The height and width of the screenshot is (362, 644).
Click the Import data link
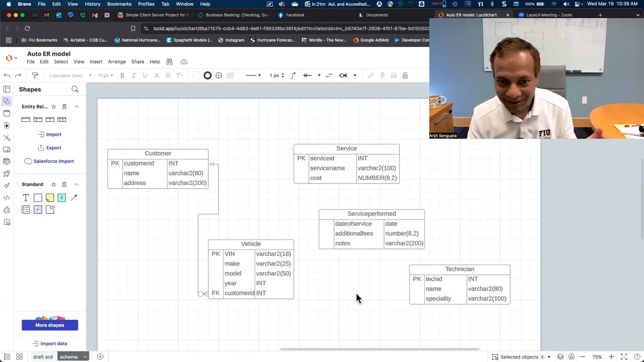[x=50, y=344]
